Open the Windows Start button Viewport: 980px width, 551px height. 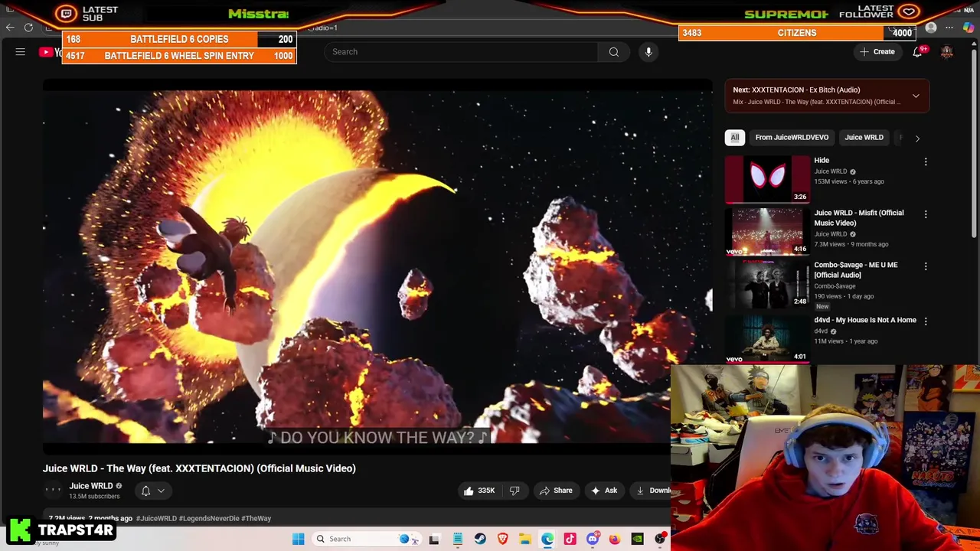298,539
